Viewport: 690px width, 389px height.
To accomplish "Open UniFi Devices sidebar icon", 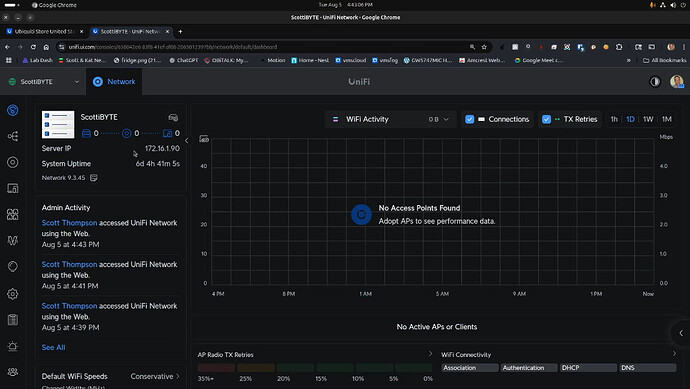I will [x=13, y=162].
